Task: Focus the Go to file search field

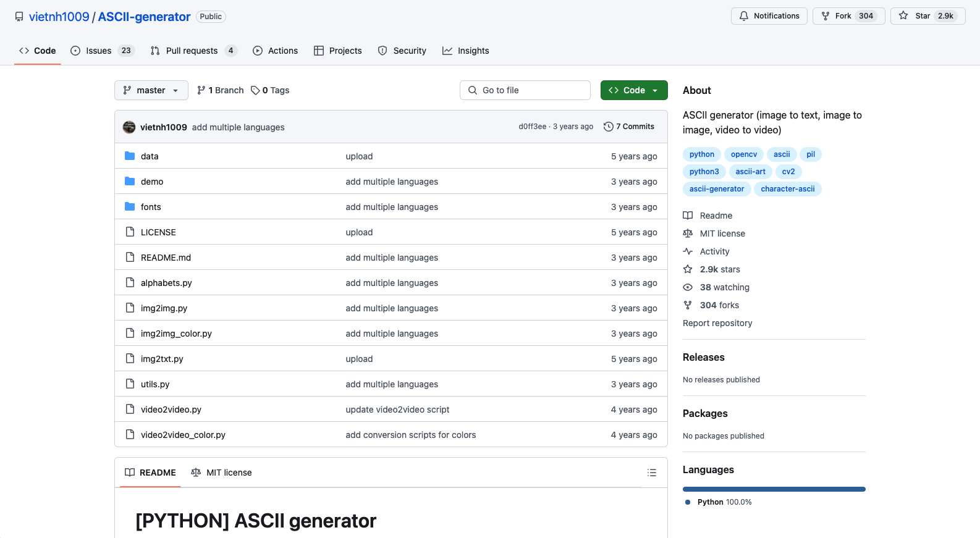Action: click(x=525, y=90)
